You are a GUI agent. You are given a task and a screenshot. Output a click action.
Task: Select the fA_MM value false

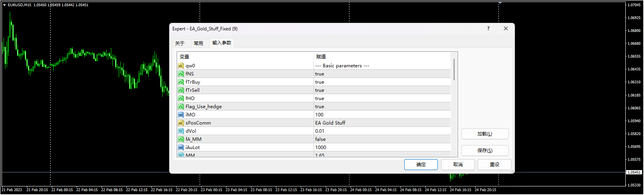320,139
